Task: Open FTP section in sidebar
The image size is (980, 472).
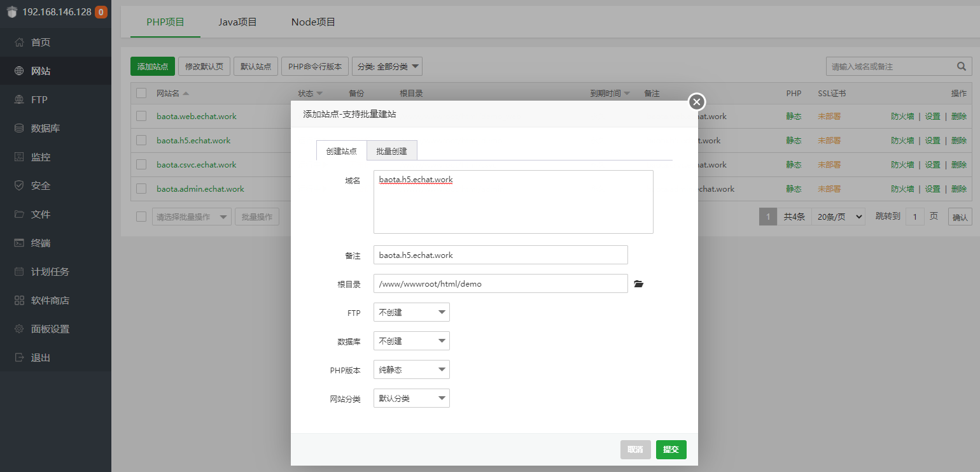Action: (x=39, y=100)
